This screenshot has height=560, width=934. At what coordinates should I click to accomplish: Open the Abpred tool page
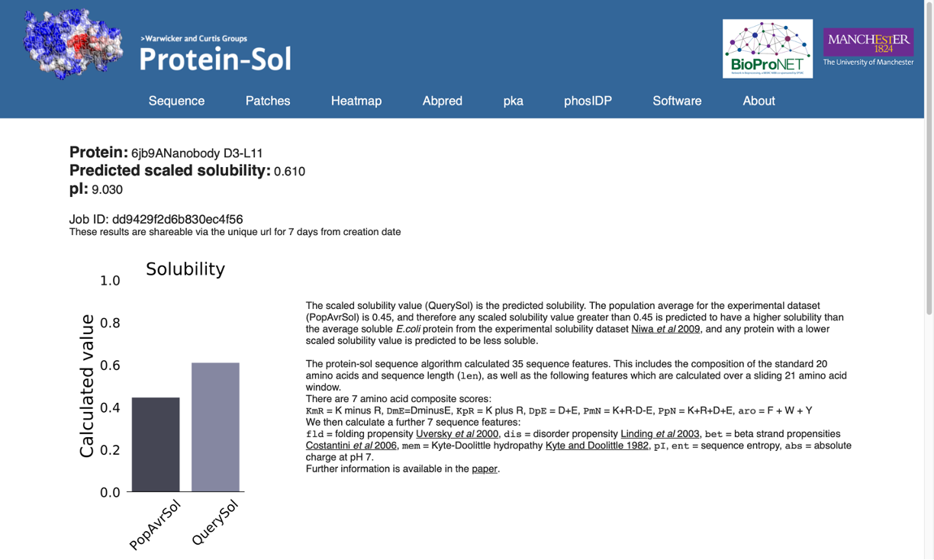[x=442, y=100]
